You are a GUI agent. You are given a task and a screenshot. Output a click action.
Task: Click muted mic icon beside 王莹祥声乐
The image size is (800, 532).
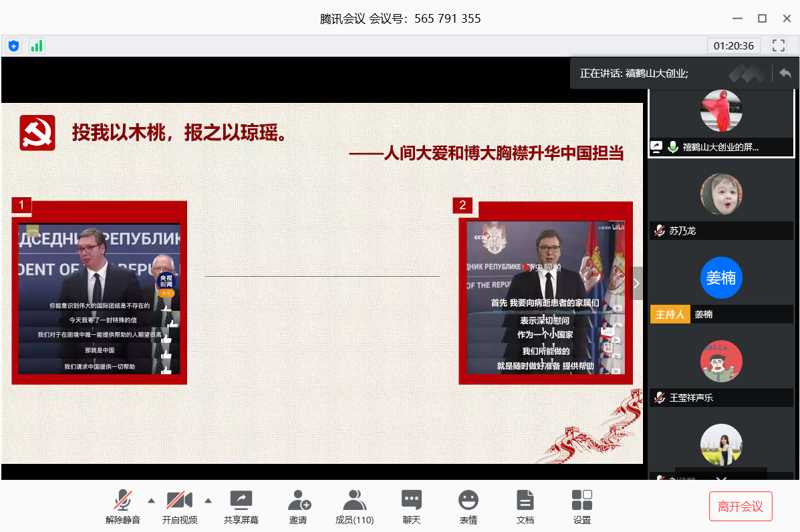(660, 398)
